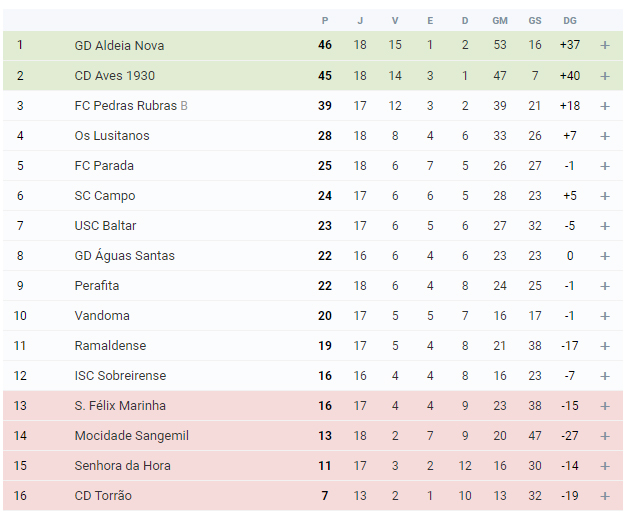Click plus icon on USC Baltar row
The height and width of the screenshot is (517, 626).
click(x=604, y=226)
